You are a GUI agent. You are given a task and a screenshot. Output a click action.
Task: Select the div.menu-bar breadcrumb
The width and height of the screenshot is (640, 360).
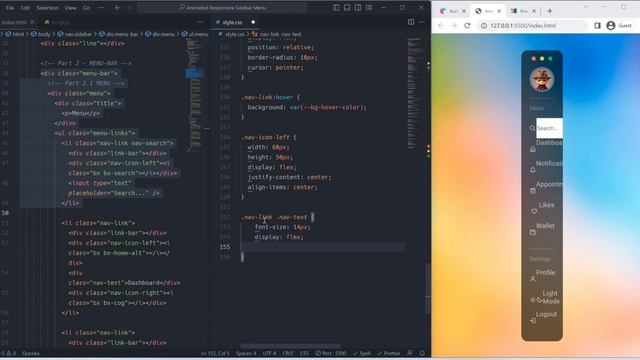click(119, 34)
